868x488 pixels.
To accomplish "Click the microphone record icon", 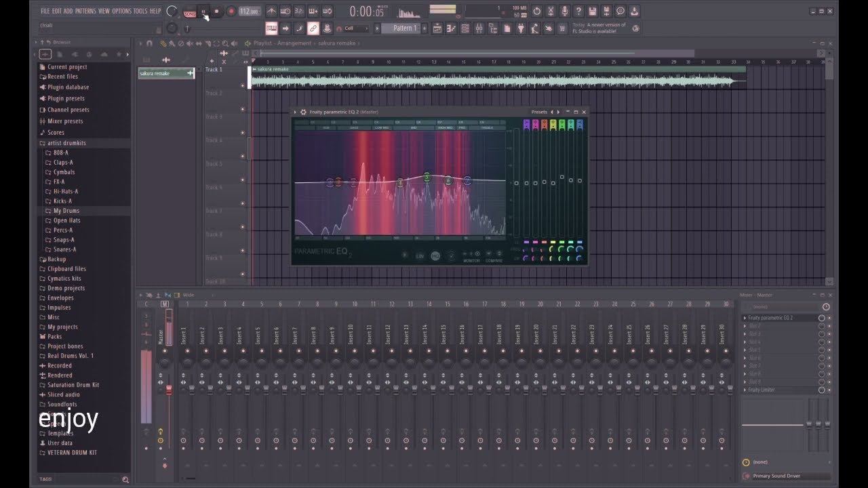I will 564,12.
